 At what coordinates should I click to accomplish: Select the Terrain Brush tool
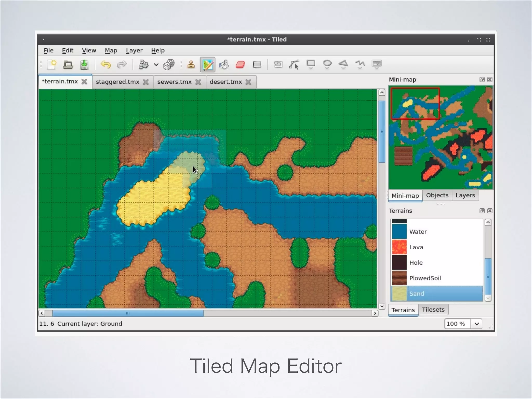[x=208, y=65]
